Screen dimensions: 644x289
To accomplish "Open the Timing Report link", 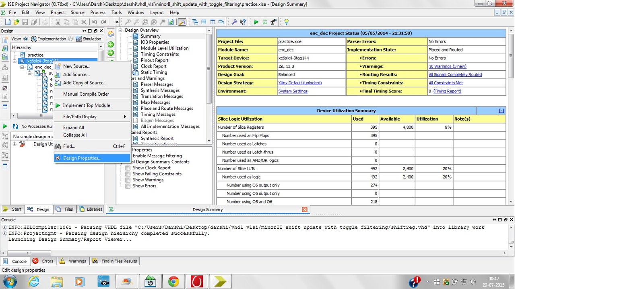I will pyautogui.click(x=447, y=91).
